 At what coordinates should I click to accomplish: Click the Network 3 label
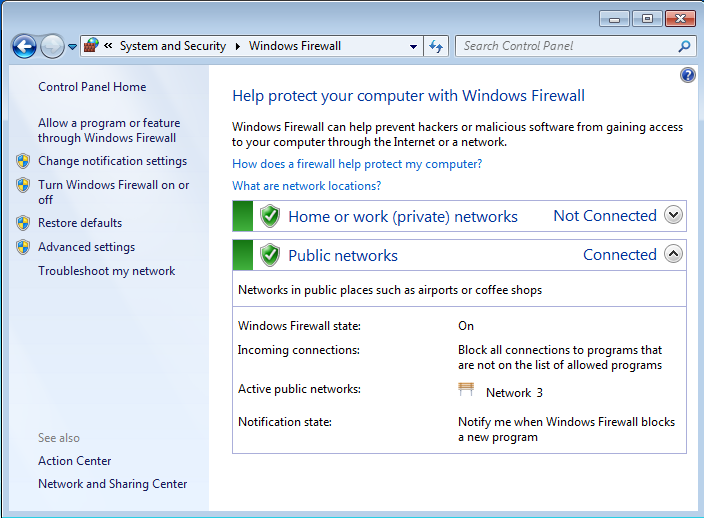[515, 393]
